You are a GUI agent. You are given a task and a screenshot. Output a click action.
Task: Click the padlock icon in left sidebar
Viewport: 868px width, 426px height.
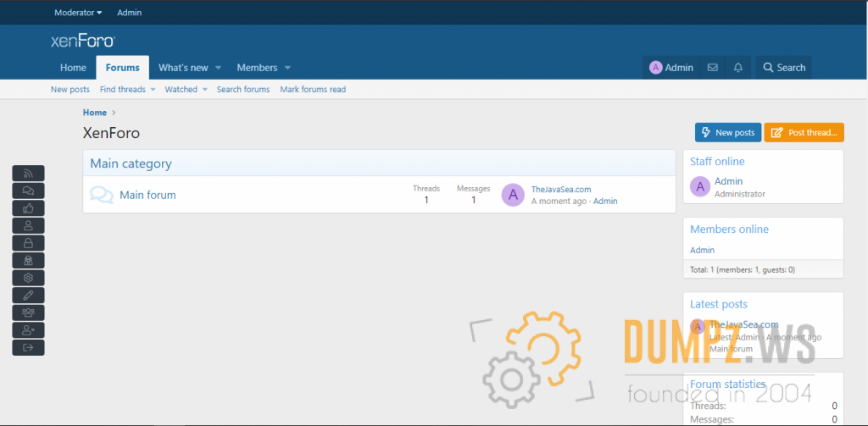pos(28,243)
